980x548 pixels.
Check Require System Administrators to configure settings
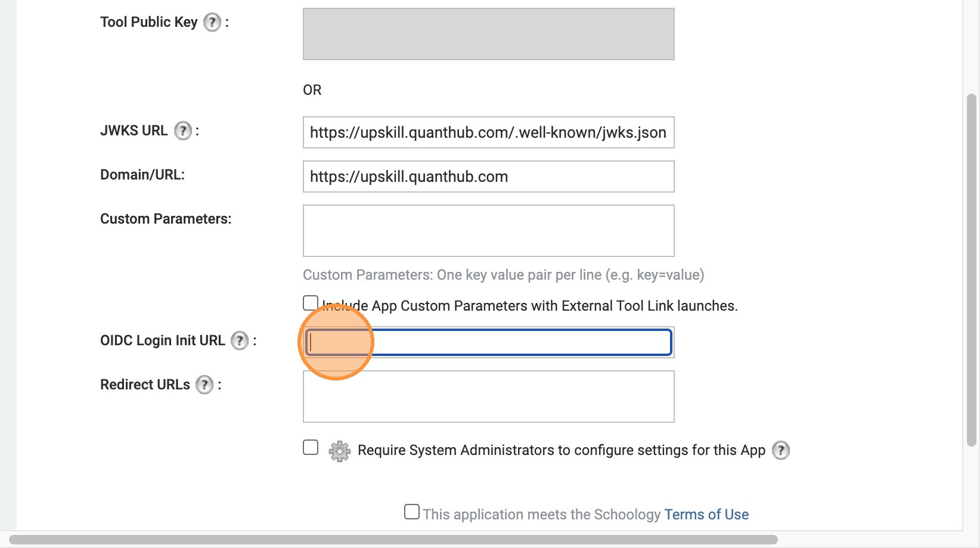click(311, 448)
